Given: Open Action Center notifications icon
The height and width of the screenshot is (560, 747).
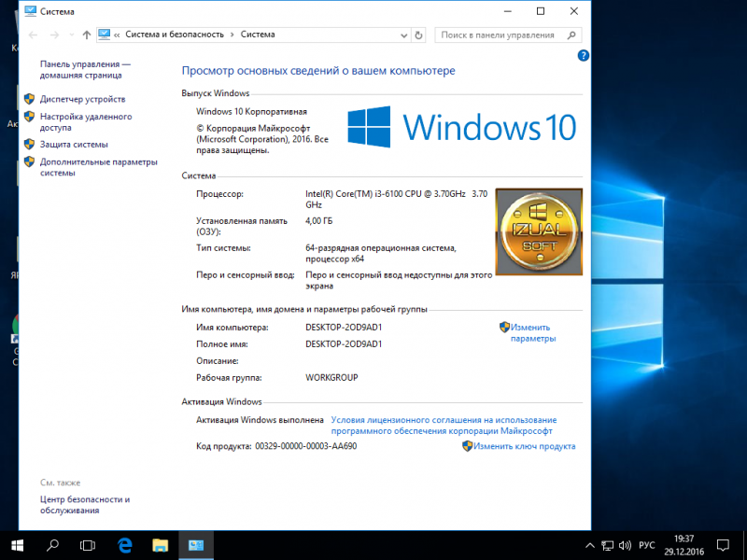Looking at the screenshot, I should (723, 545).
